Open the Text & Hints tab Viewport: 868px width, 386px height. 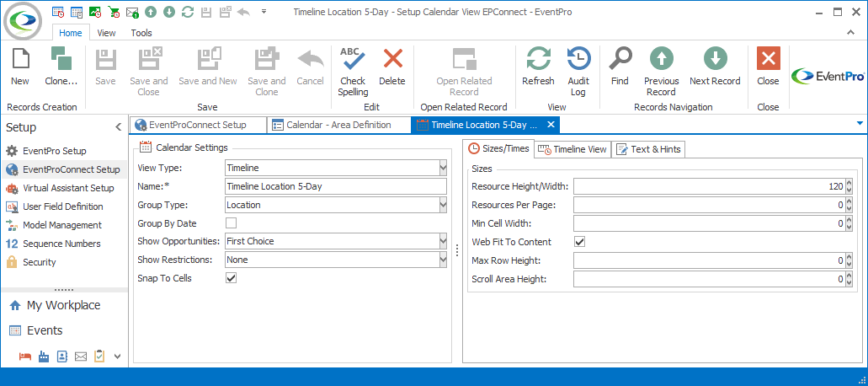648,149
